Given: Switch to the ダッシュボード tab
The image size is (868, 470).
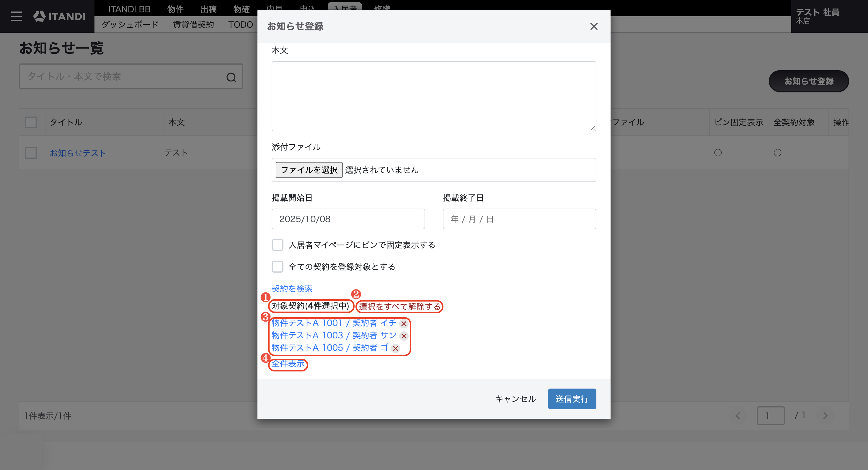Looking at the screenshot, I should click(x=130, y=24).
